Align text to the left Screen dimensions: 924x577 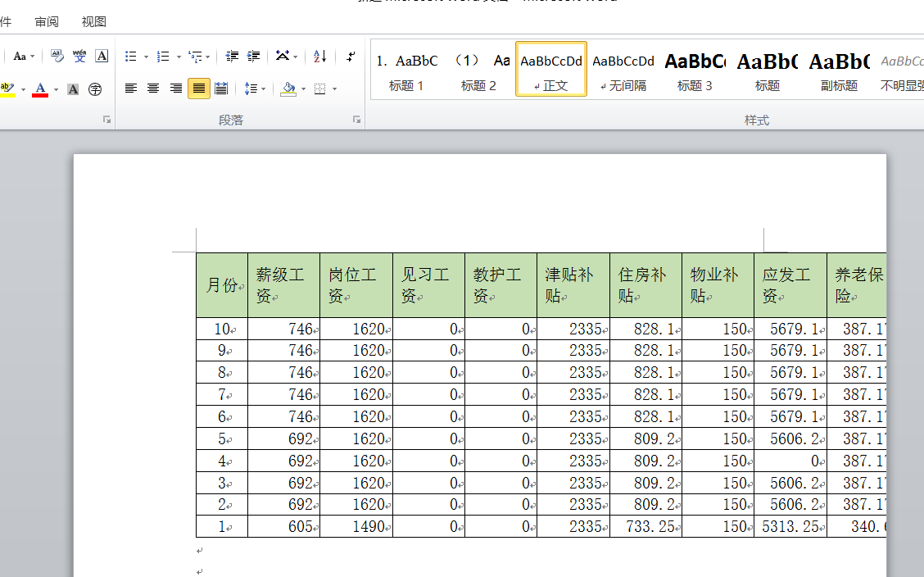coord(131,89)
